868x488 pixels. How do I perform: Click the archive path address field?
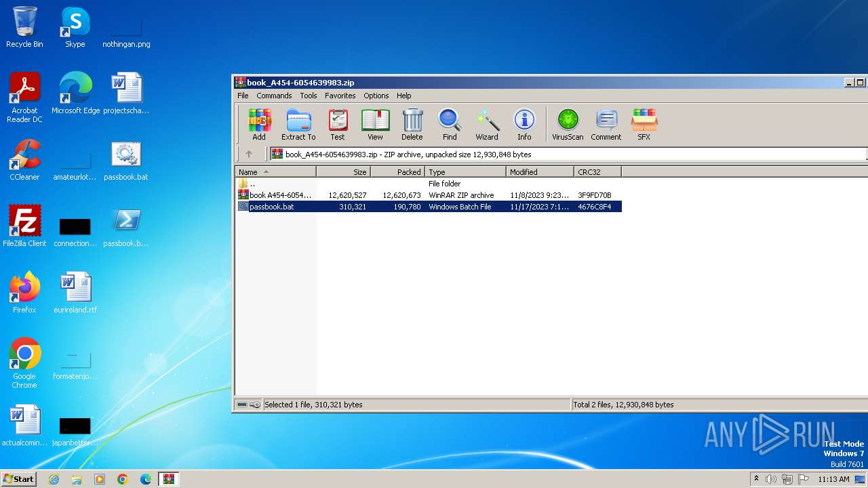pos(567,155)
